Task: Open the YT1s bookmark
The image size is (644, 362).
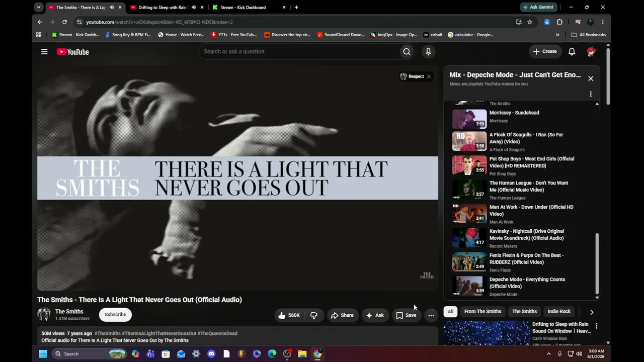Action: point(234,35)
